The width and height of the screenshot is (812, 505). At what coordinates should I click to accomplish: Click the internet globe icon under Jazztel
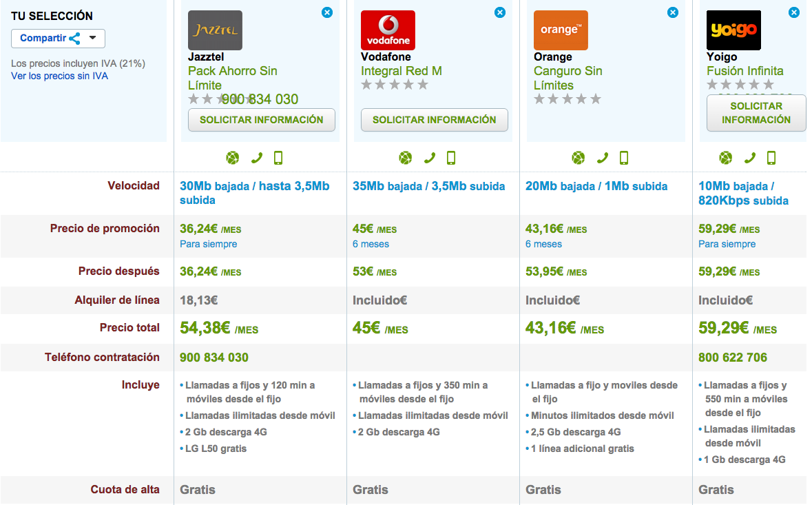point(233,158)
